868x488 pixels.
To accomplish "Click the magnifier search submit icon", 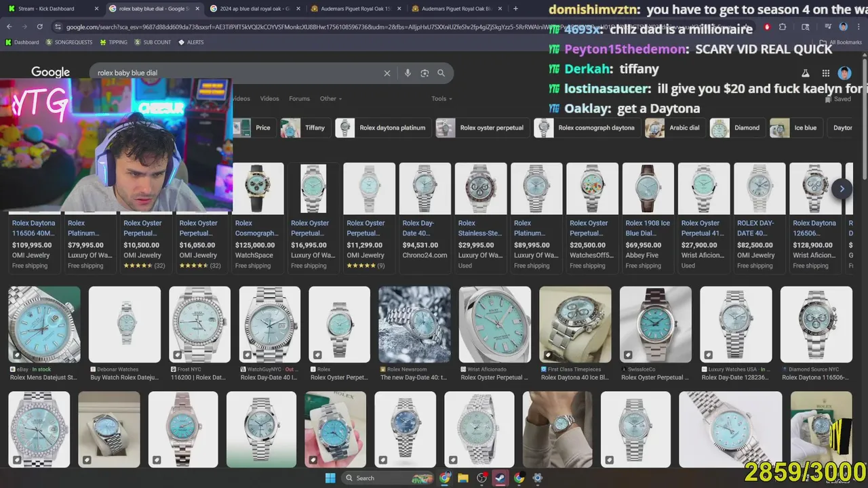I will coord(441,73).
